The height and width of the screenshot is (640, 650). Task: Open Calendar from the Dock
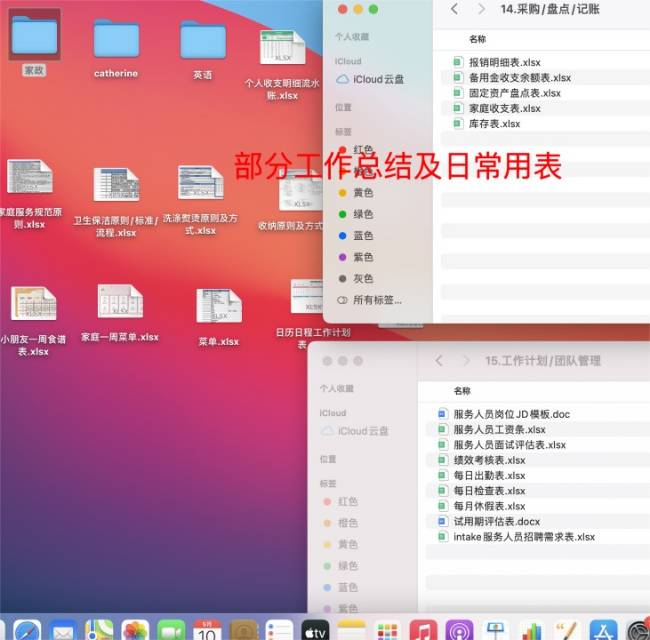[x=207, y=630]
